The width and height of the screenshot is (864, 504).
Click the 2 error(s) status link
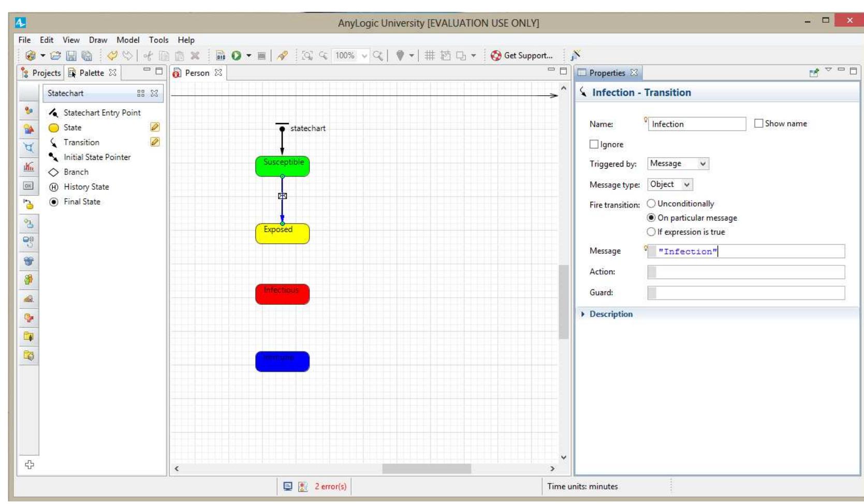330,486
